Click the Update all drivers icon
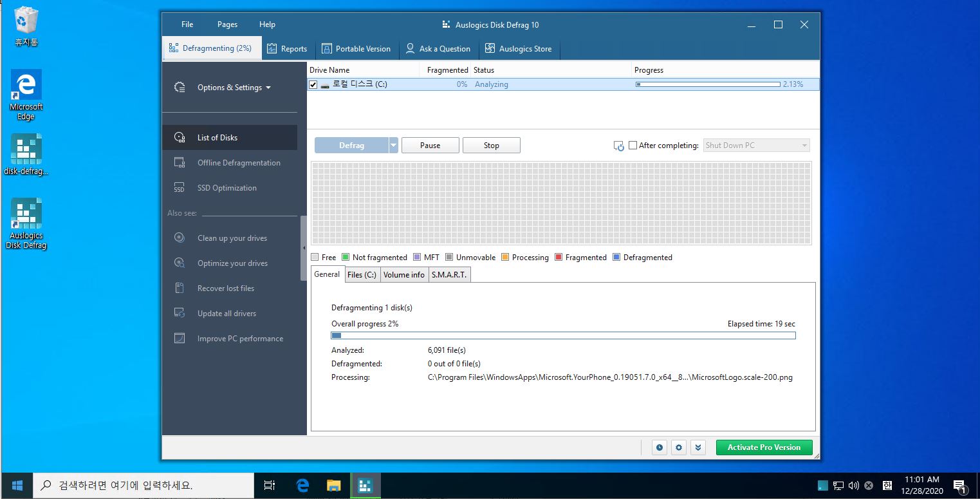Screen dimensions: 980x499 pos(180,314)
